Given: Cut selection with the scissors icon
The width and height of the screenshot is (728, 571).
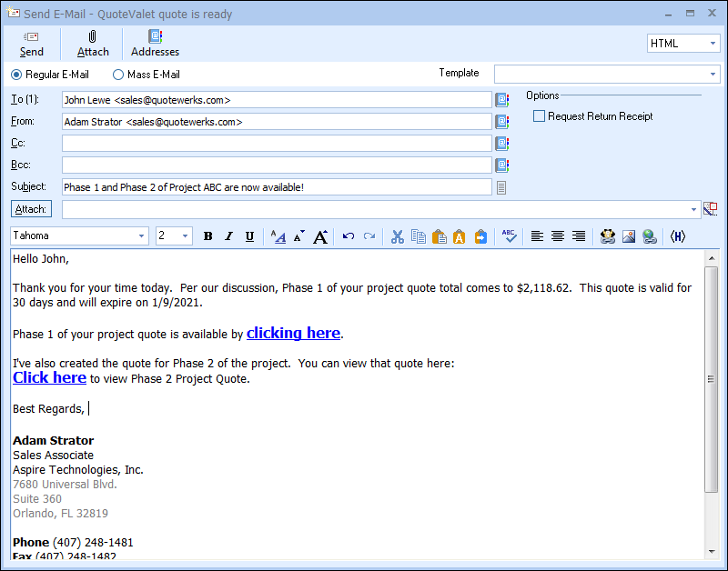Looking at the screenshot, I should tap(397, 236).
